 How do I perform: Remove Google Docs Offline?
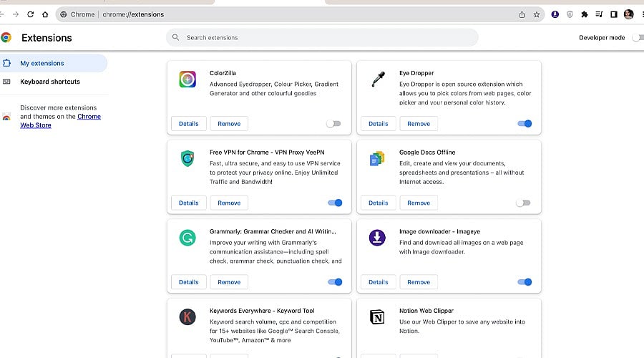pos(419,203)
